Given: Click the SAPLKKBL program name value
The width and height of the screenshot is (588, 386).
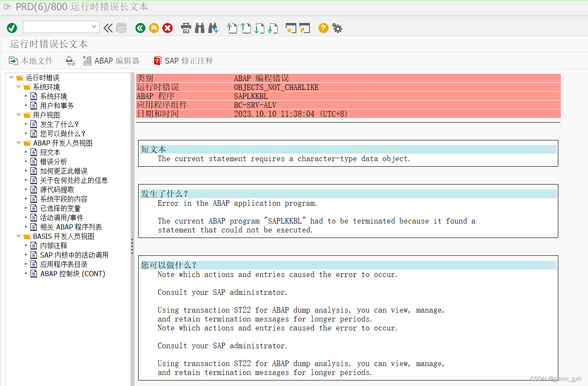Looking at the screenshot, I should coord(251,96).
